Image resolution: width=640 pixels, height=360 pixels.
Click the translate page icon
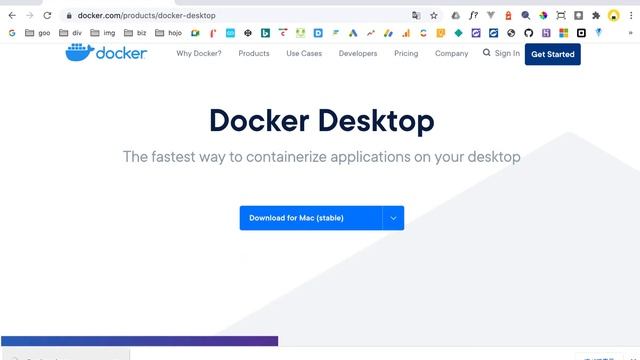(416, 16)
